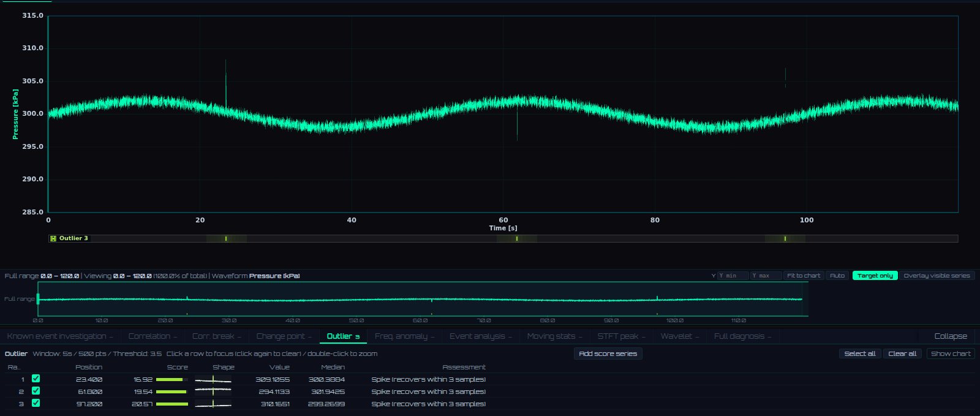The height and width of the screenshot is (416, 980).
Task: Click the shape sparkline for position 23.400
Action: [213, 380]
